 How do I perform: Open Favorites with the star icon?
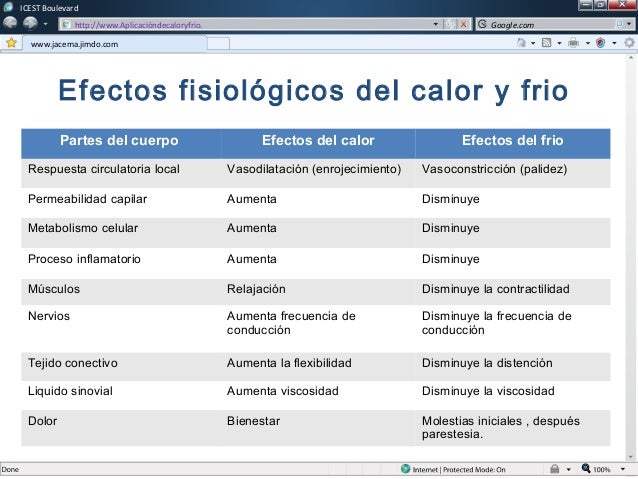click(x=11, y=42)
